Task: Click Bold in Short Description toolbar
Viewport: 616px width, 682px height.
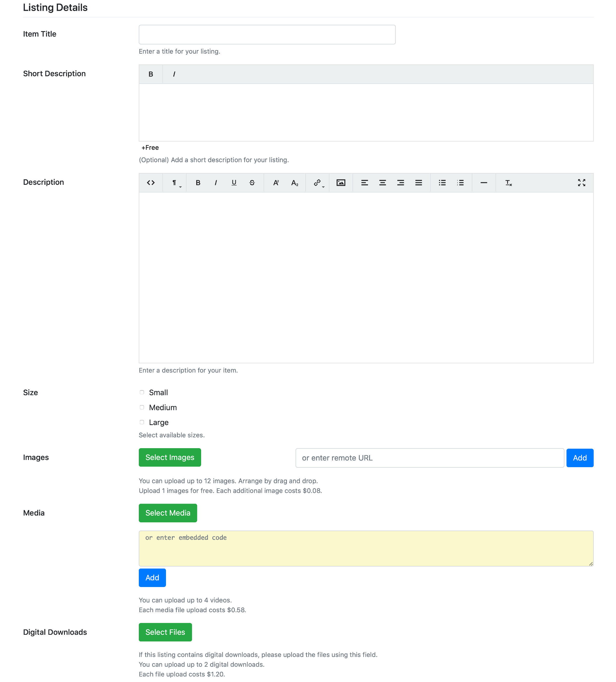Action: point(151,74)
